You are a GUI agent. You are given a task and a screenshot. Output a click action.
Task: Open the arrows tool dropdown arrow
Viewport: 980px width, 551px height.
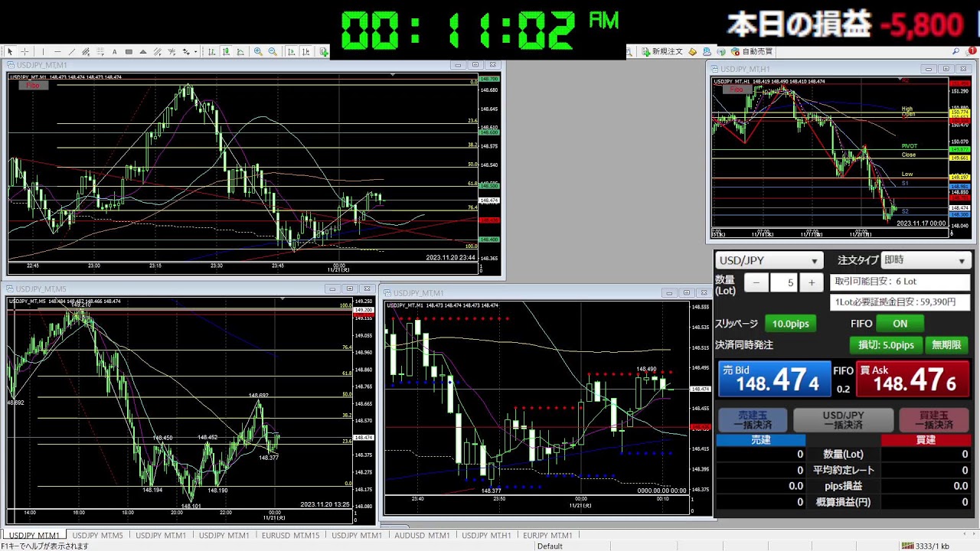[196, 52]
